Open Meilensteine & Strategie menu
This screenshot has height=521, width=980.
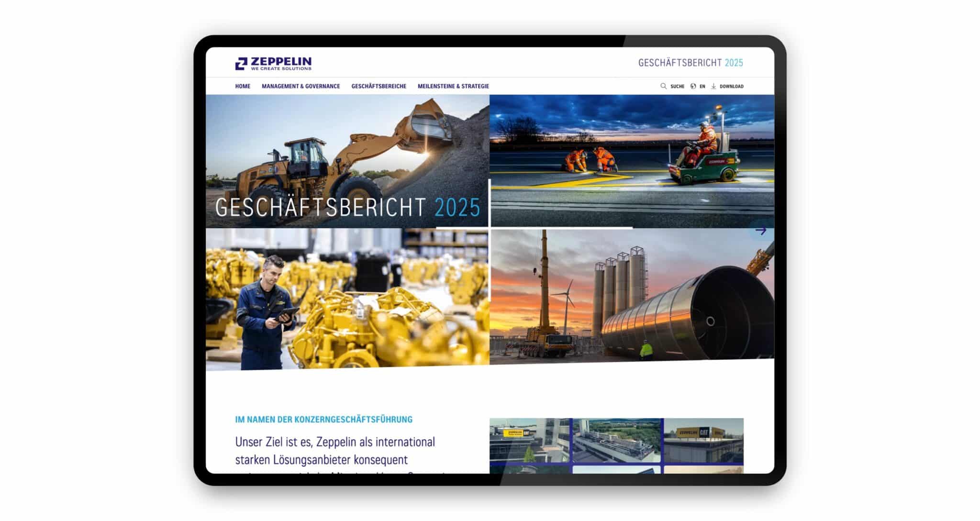(453, 86)
